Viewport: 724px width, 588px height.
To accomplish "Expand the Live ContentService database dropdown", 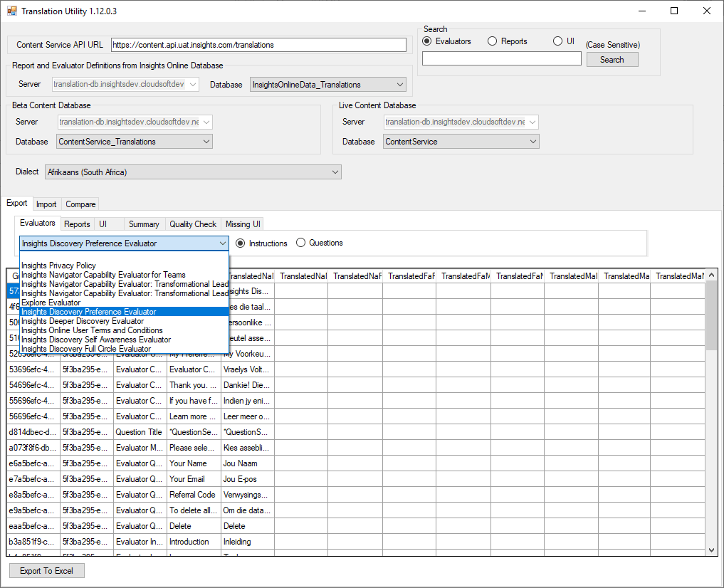I will (532, 142).
